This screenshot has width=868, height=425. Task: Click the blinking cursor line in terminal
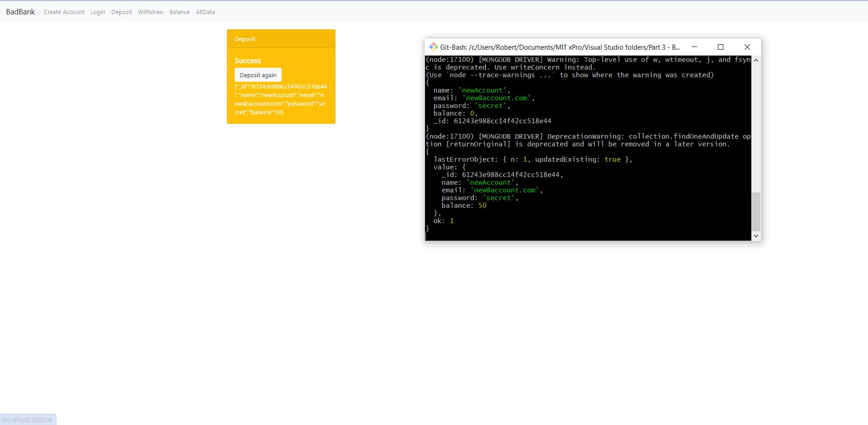pyautogui.click(x=427, y=235)
